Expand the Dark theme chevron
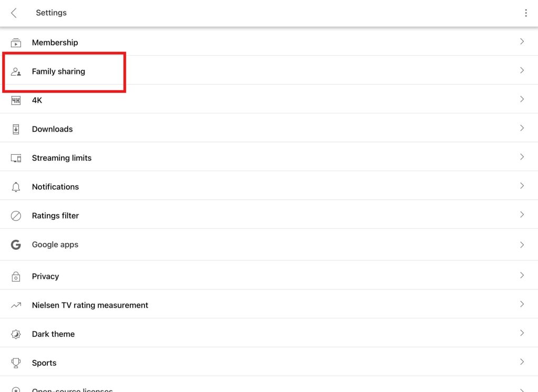Viewport: 538px width, 392px height. click(522, 333)
